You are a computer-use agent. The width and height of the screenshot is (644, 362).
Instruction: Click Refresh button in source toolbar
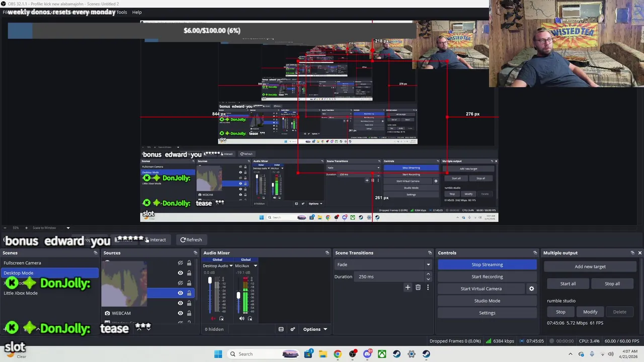click(x=191, y=240)
